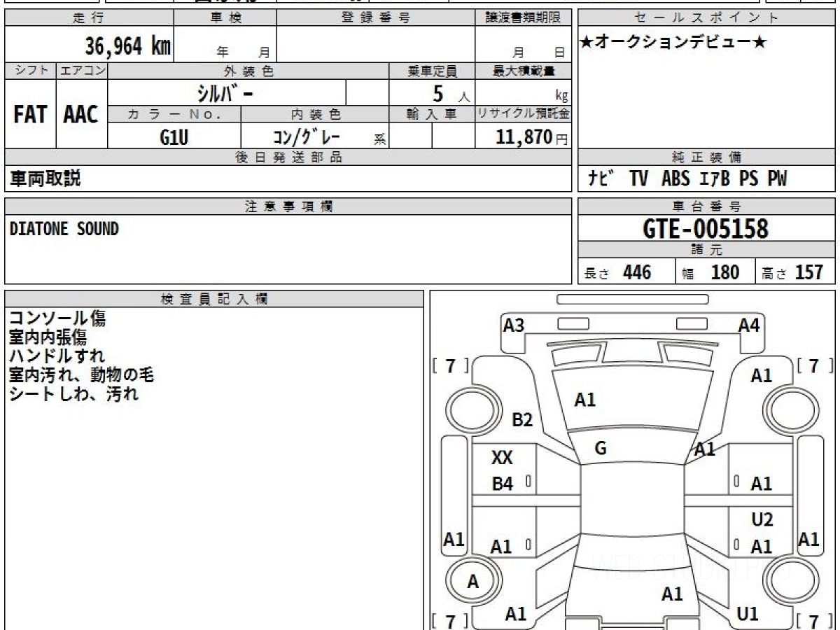Select the A4 mark on the car diagram
Image resolution: width=840 pixels, height=630 pixels.
click(749, 325)
